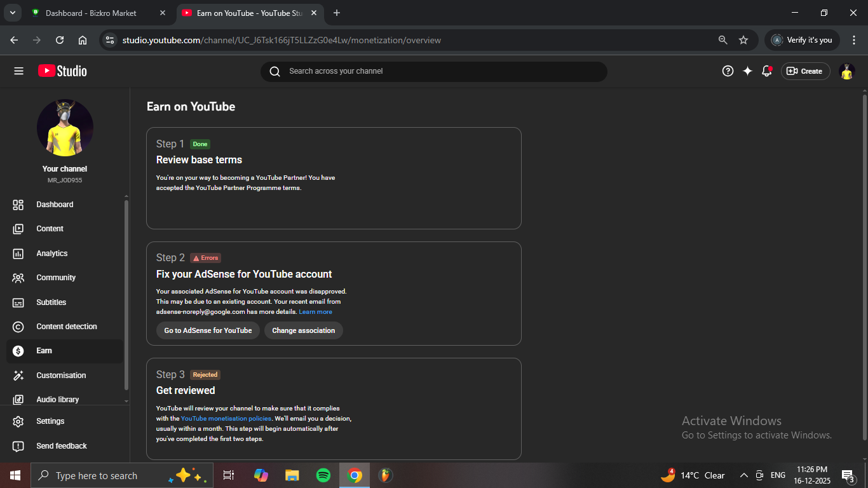Click the sparkle Ask Studio icon
868x488 pixels.
coord(747,71)
